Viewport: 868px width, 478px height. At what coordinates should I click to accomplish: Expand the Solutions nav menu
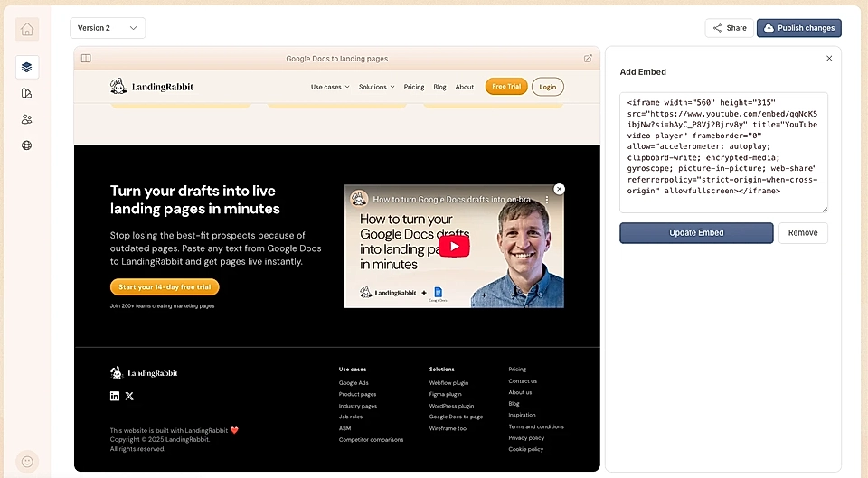(376, 87)
